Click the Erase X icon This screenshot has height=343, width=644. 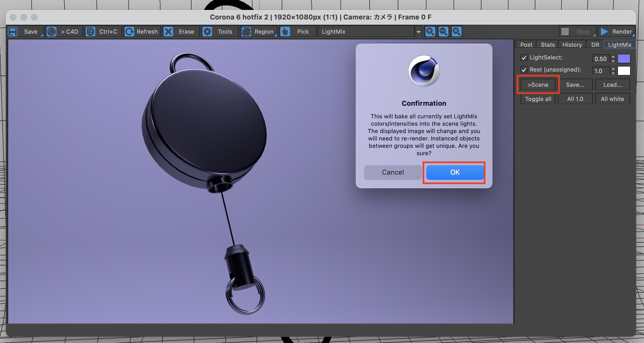click(x=168, y=32)
